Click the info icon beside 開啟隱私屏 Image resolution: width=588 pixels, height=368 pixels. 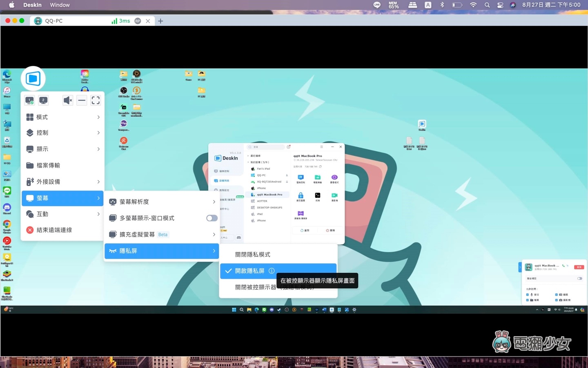click(272, 271)
